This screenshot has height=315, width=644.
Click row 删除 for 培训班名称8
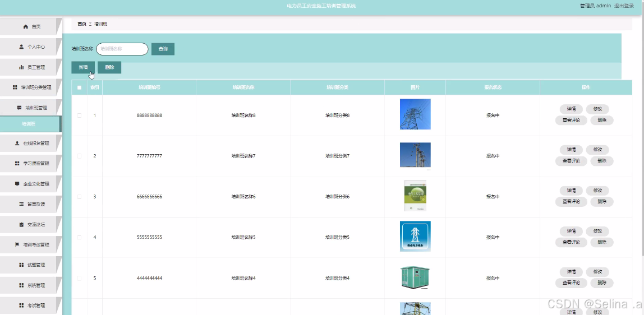[x=602, y=120]
